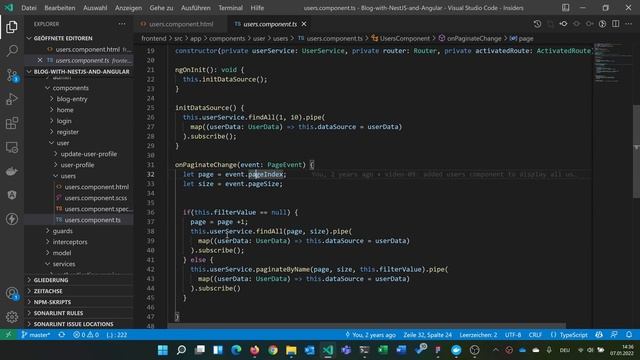640x360 pixels.
Task: Launch Microsoft Edge from taskbar
Action: (236, 350)
